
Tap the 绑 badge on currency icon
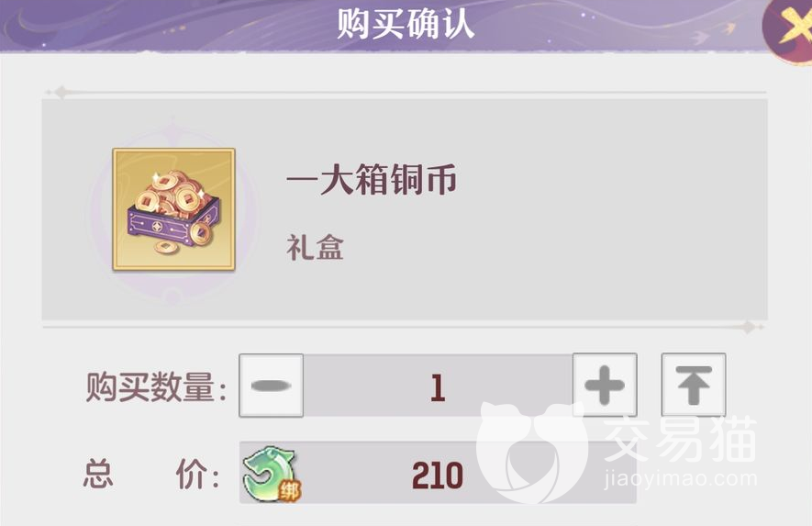[289, 491]
